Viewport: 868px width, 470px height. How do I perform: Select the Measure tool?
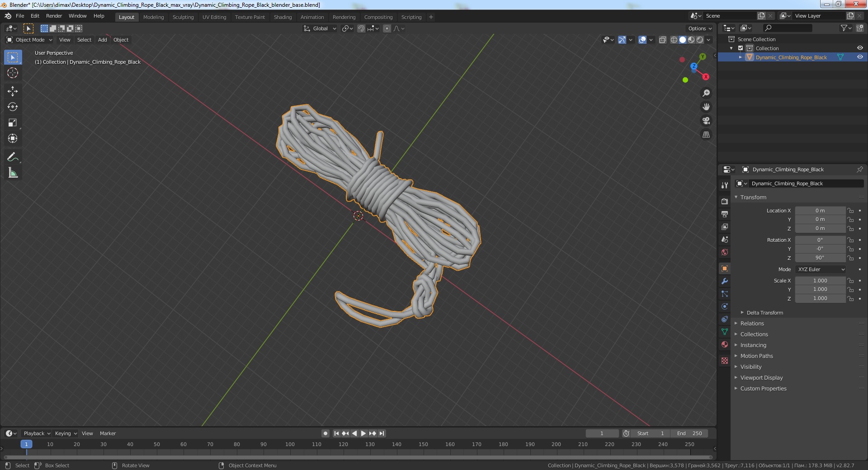pyautogui.click(x=13, y=173)
